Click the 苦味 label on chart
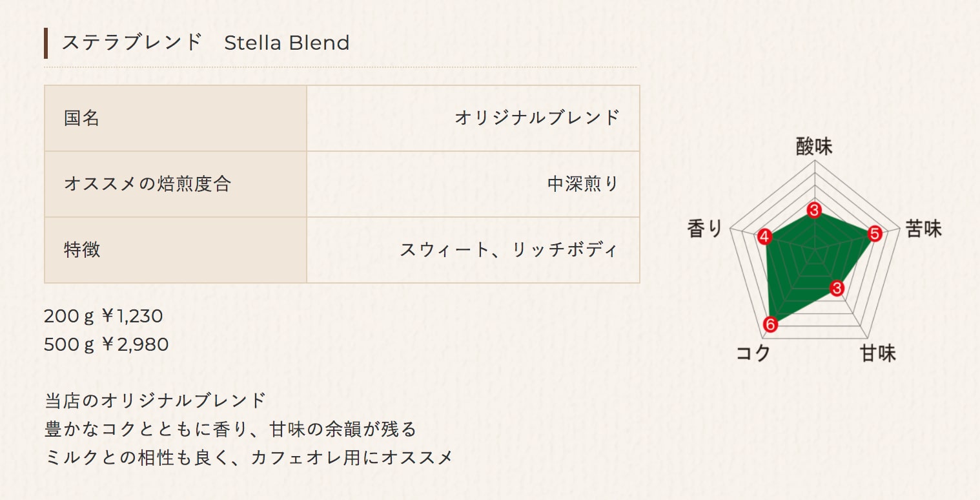 (924, 229)
